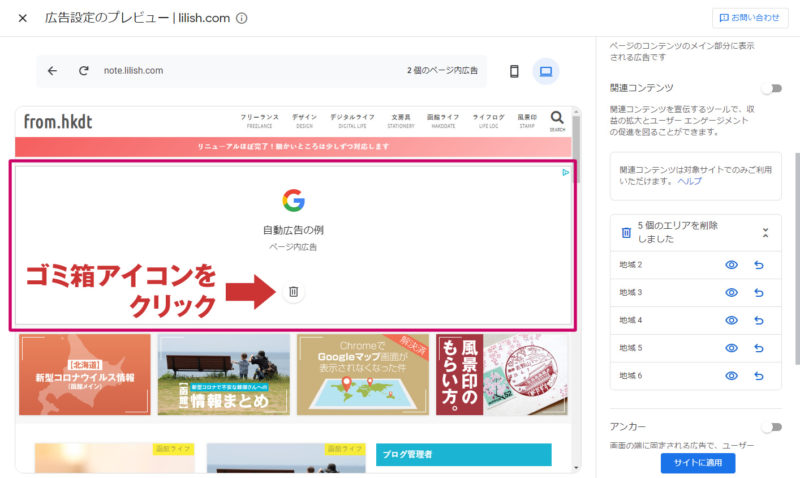Open the ヘルプ link
The image size is (800, 478).
click(x=689, y=181)
